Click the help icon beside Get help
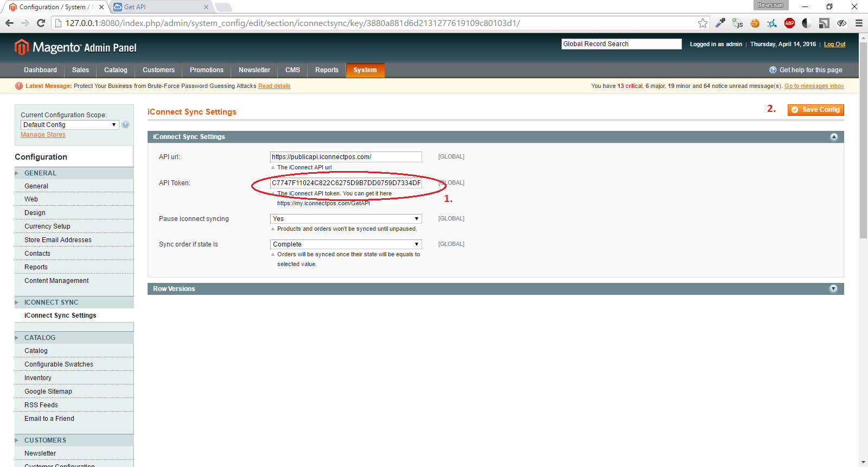The height and width of the screenshot is (467, 868). click(x=773, y=70)
